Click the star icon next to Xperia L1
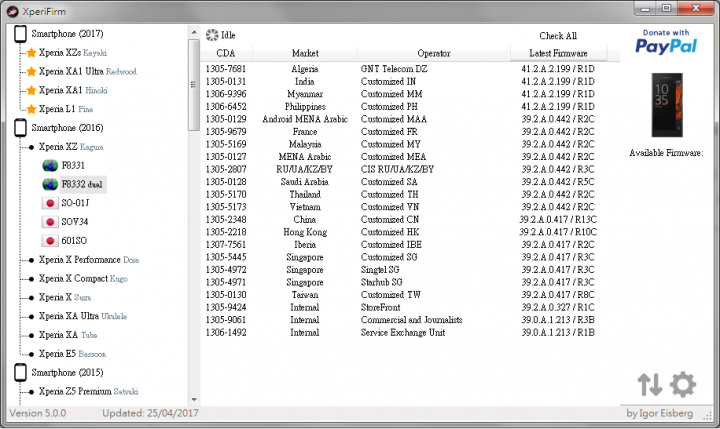The height and width of the screenshot is (429, 720). [31, 109]
